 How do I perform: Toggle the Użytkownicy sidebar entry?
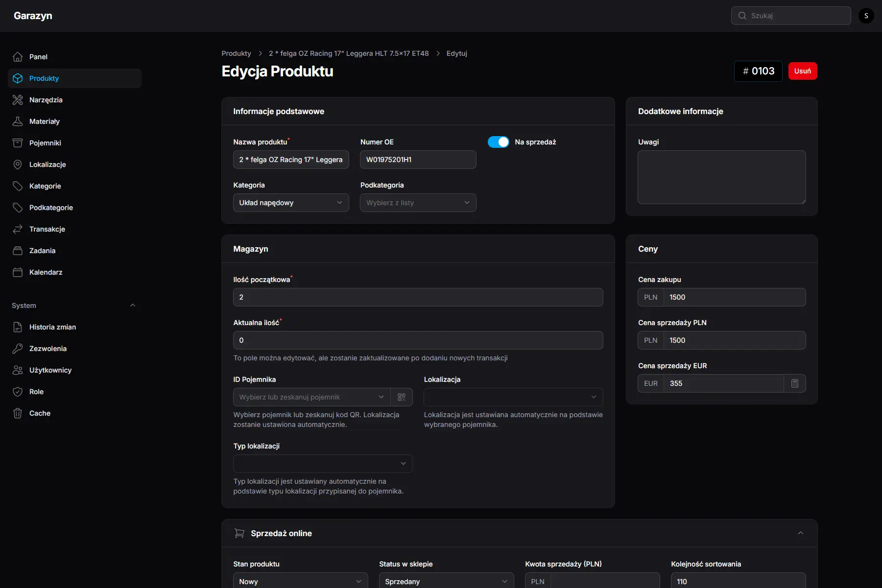pyautogui.click(x=49, y=370)
